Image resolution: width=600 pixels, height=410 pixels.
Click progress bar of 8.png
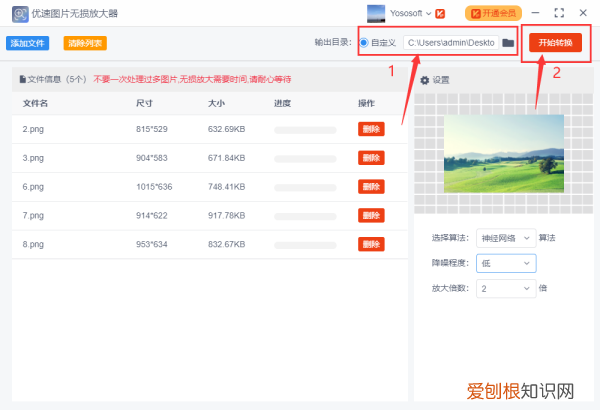[x=305, y=245]
